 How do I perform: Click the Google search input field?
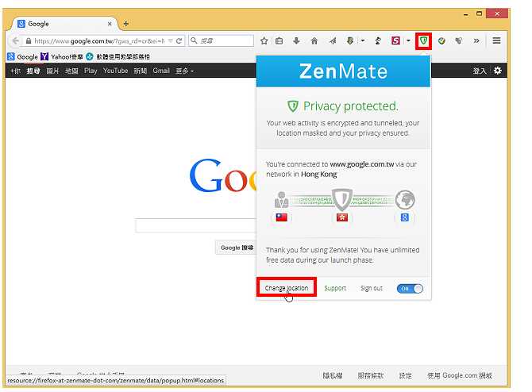pyautogui.click(x=196, y=225)
